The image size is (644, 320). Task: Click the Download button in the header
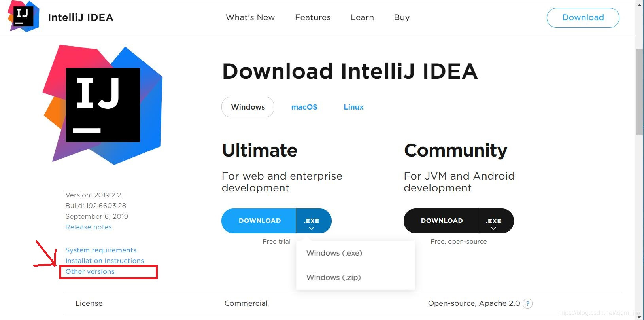coord(583,17)
